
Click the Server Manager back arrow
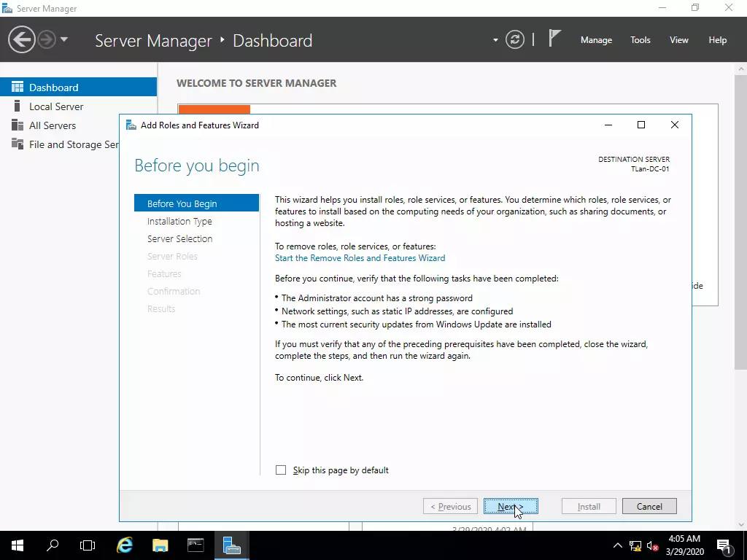tap(21, 39)
